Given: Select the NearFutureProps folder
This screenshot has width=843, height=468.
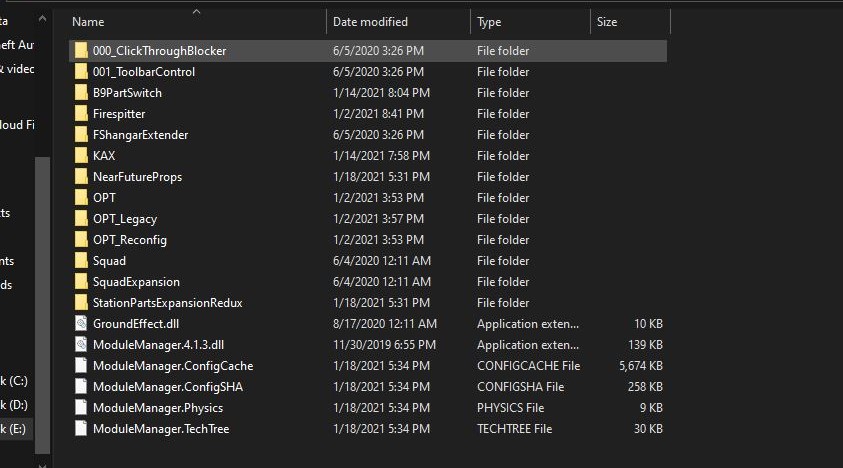Looking at the screenshot, I should (137, 177).
